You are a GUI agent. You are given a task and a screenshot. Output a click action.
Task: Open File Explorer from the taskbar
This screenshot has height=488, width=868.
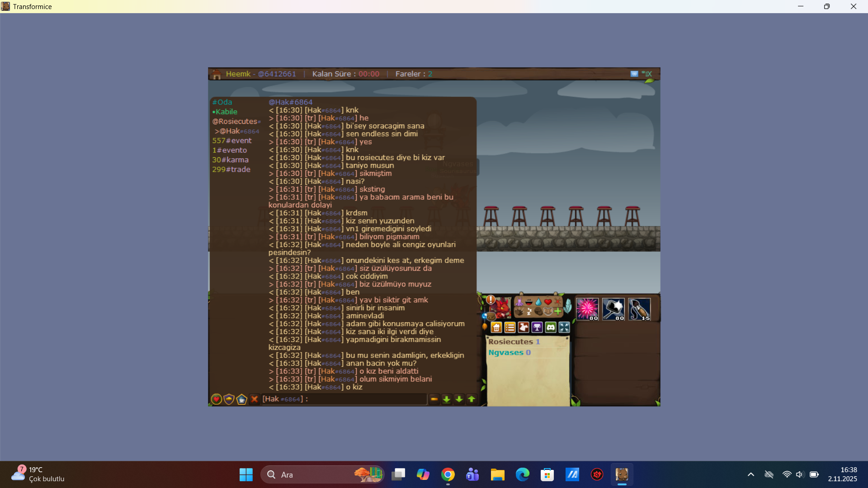pyautogui.click(x=498, y=475)
